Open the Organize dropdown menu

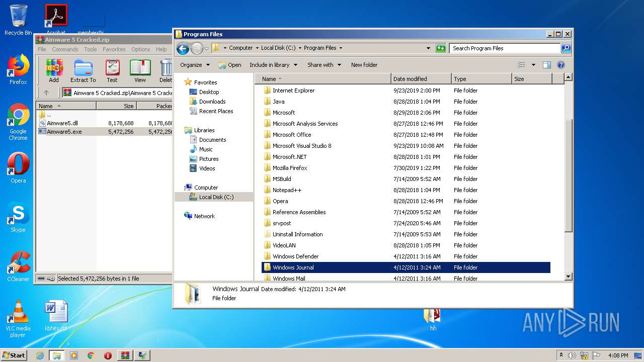tap(195, 65)
